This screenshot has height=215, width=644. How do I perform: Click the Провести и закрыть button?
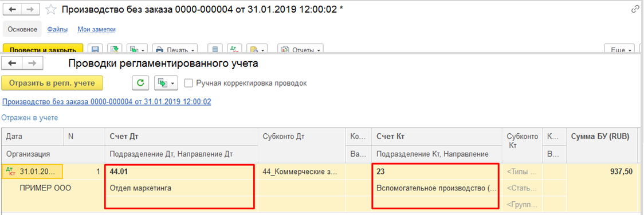tap(43, 50)
